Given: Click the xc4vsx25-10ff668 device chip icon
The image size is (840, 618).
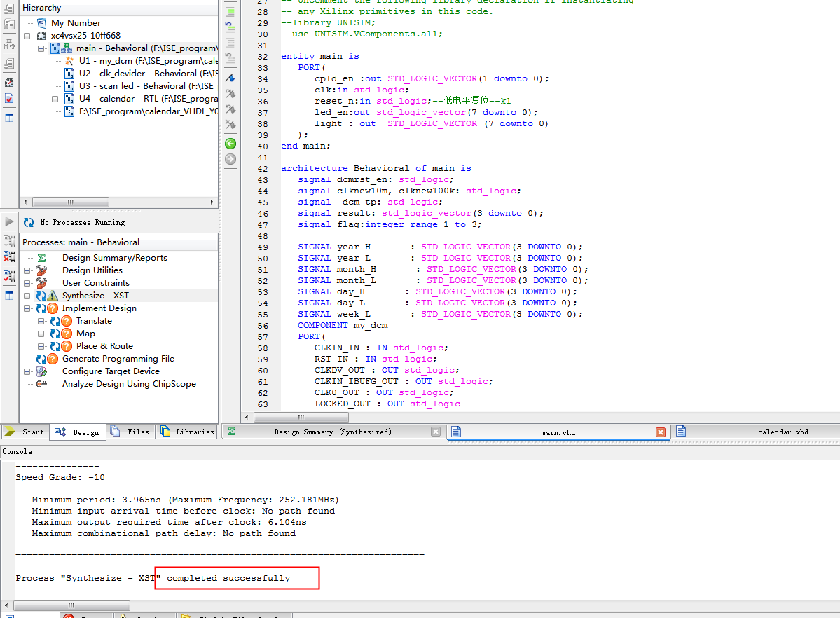Looking at the screenshot, I should pyautogui.click(x=41, y=36).
